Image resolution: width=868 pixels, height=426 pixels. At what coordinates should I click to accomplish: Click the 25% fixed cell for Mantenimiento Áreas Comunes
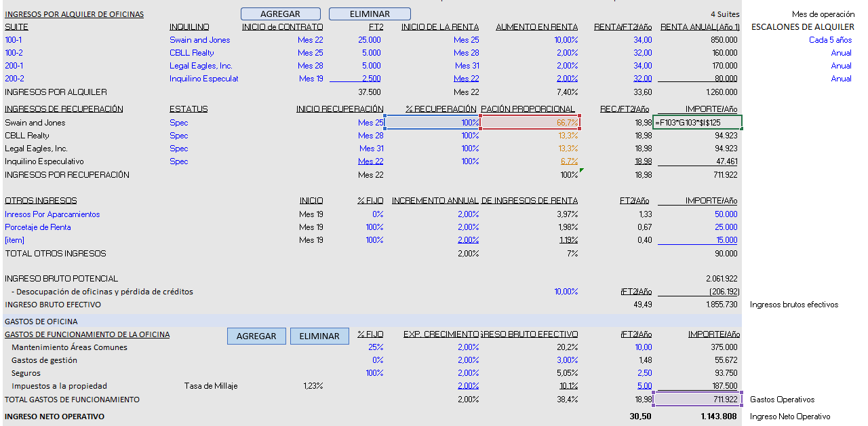pyautogui.click(x=374, y=347)
